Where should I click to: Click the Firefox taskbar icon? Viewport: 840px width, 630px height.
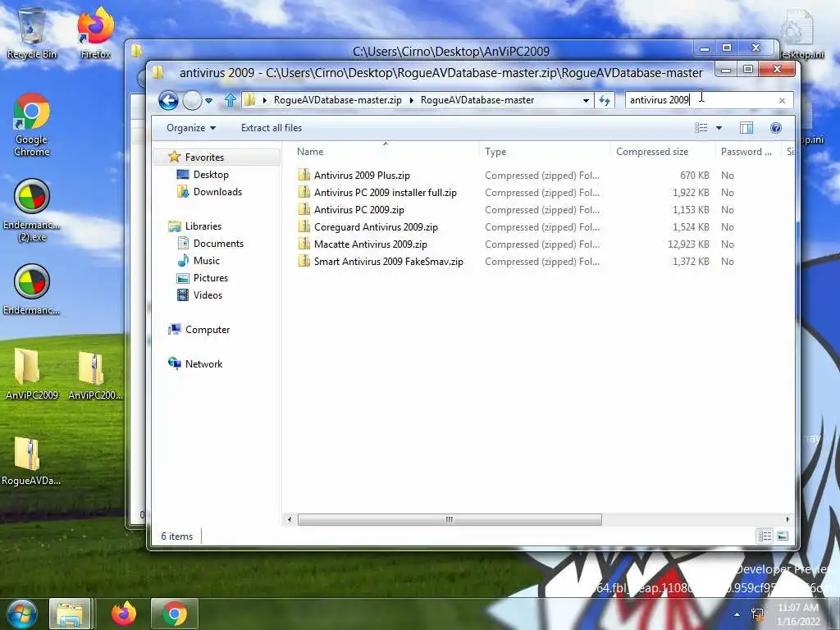[124, 614]
